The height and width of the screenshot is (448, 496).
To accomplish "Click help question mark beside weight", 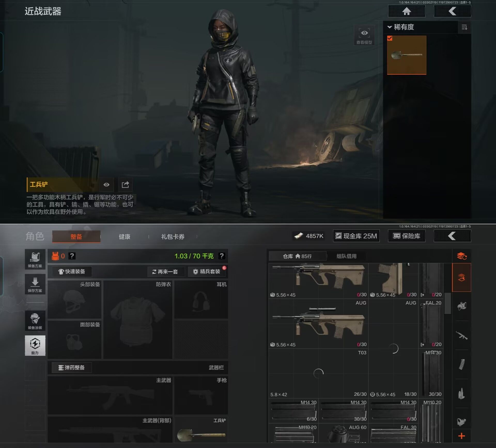I will click(x=221, y=256).
